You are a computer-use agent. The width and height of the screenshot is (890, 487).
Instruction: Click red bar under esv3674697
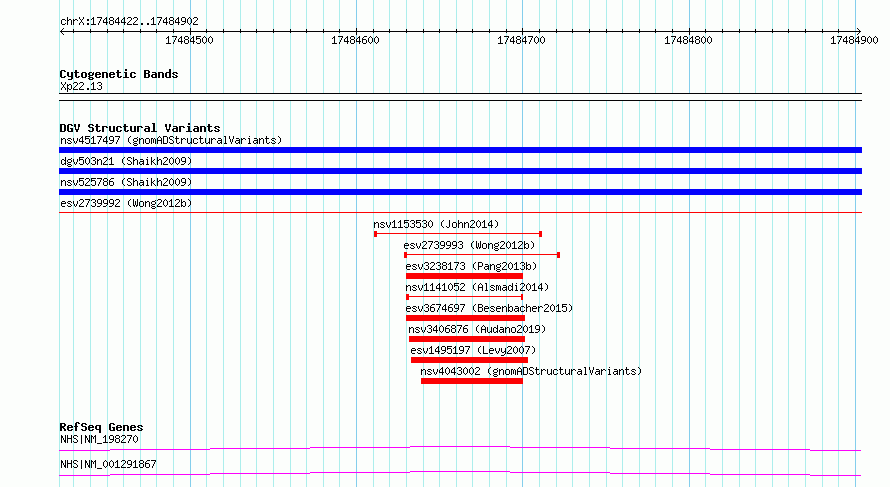[x=465, y=318]
